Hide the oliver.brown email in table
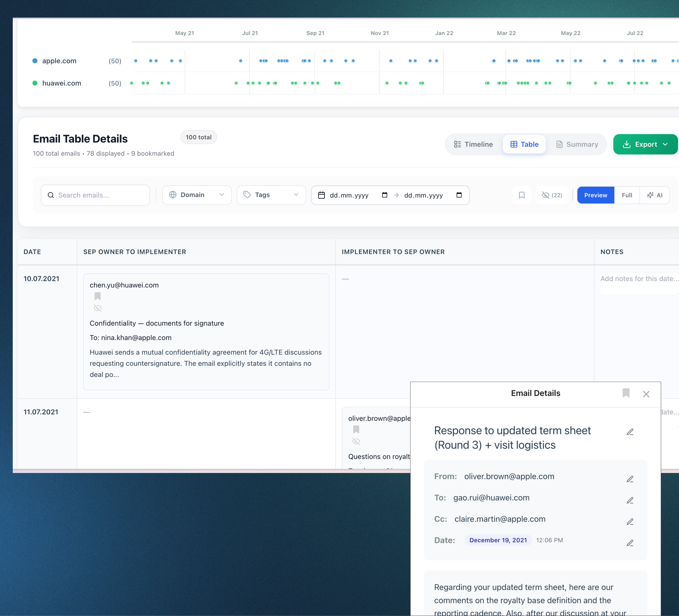Image resolution: width=679 pixels, height=616 pixels. point(356,441)
